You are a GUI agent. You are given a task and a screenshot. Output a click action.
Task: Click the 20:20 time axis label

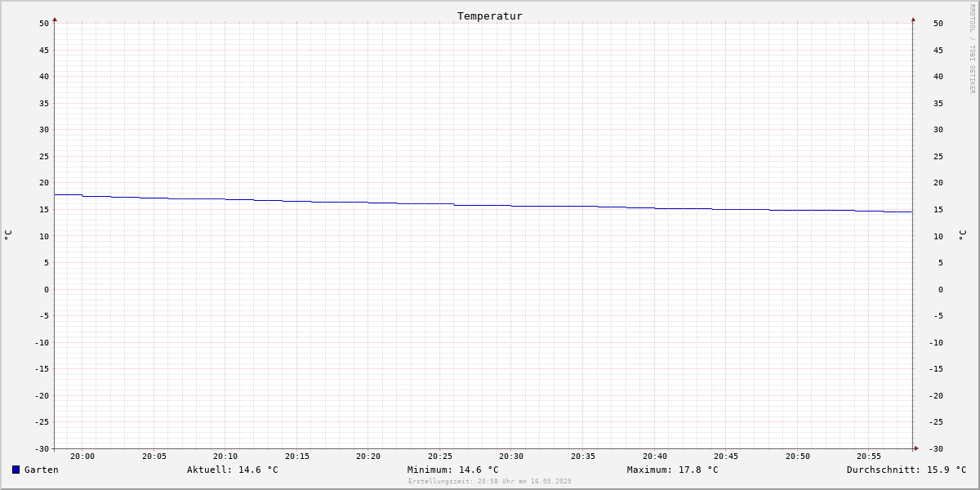[x=368, y=457]
